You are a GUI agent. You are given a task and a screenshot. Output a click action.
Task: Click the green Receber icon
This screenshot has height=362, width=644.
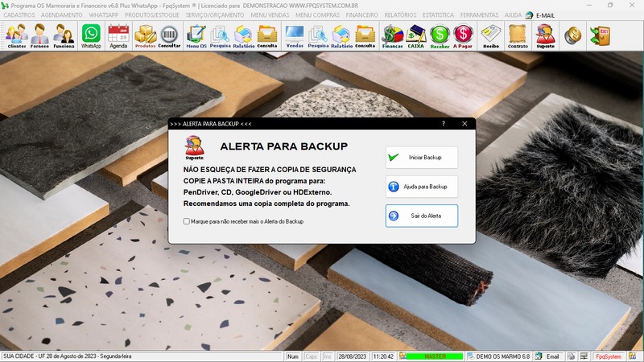coord(440,35)
